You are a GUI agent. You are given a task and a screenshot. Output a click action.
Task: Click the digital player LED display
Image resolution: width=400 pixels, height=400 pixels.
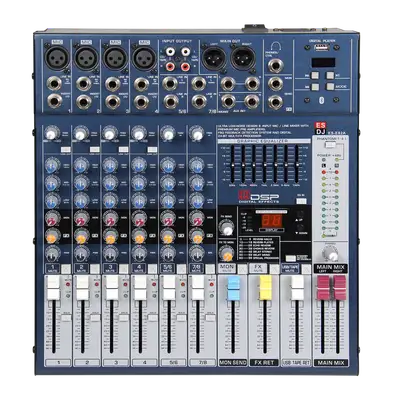[323, 62]
